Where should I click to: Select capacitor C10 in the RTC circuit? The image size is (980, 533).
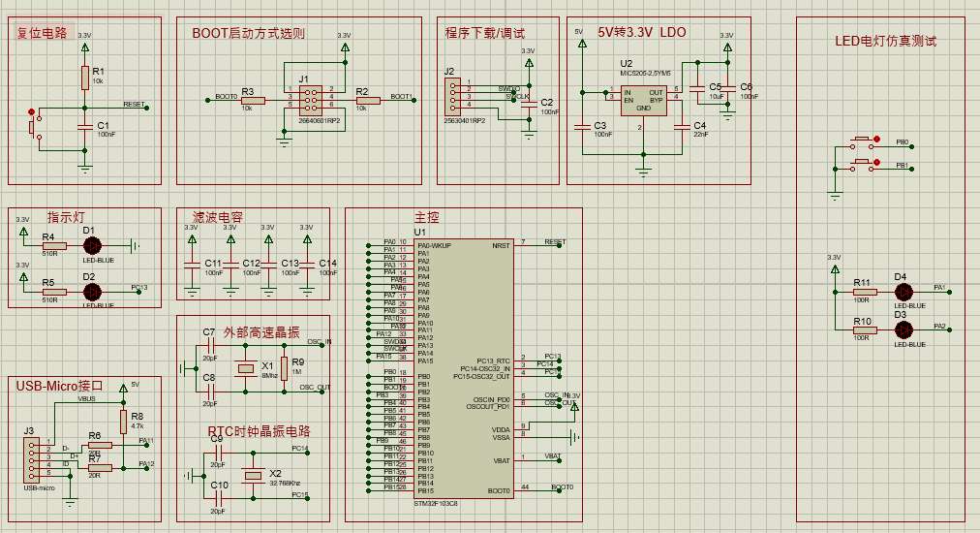[218, 498]
